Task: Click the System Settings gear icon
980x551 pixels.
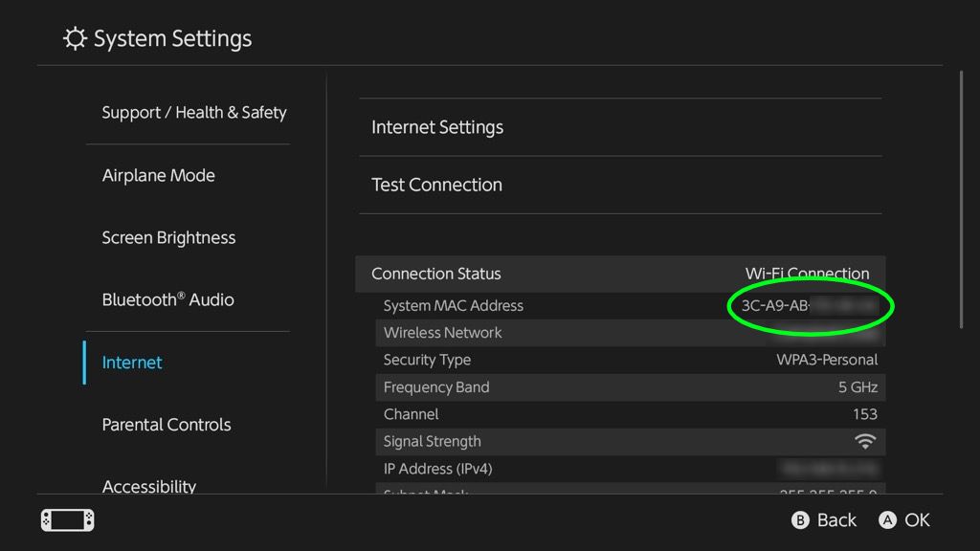Action: pos(75,38)
